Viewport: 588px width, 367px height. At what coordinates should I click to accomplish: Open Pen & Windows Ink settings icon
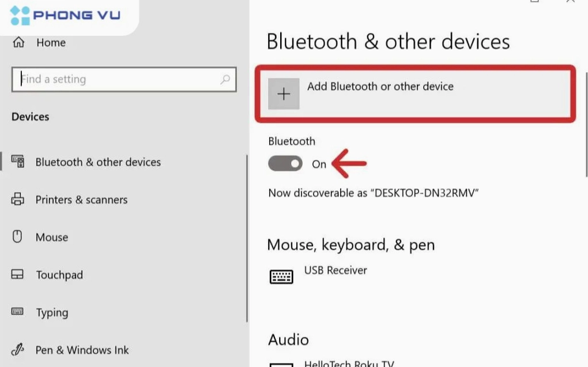click(x=19, y=350)
